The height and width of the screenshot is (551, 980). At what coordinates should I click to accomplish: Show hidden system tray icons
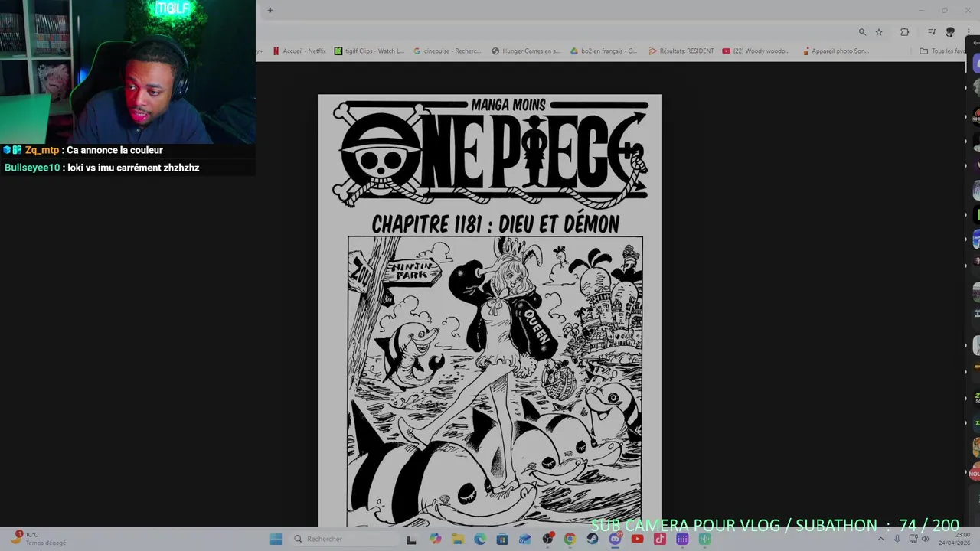[x=880, y=539]
